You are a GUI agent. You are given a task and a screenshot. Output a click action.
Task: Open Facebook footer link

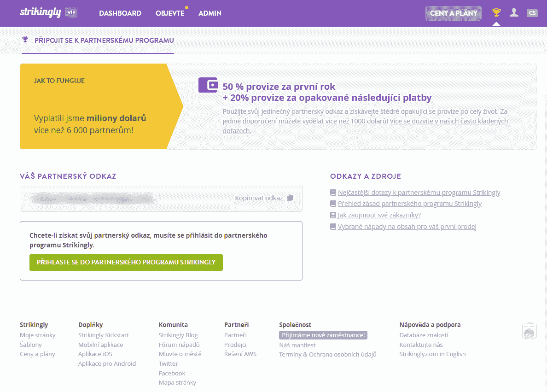(x=172, y=373)
